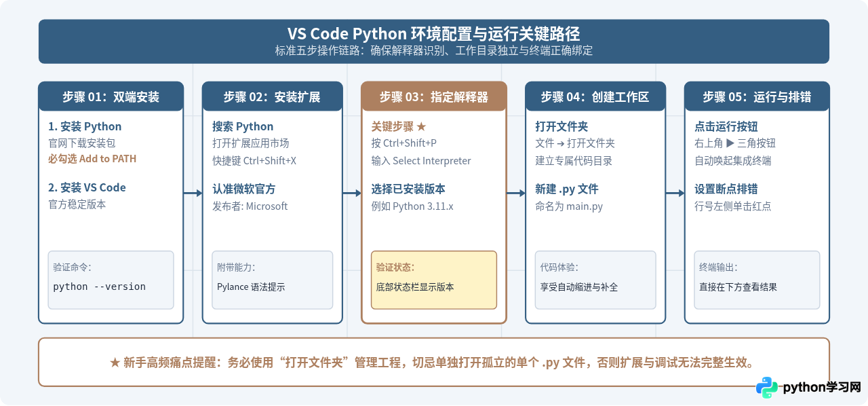The height and width of the screenshot is (406, 868).
Task: Click the text '例如 Python 3.11.x'
Action: 412,206
